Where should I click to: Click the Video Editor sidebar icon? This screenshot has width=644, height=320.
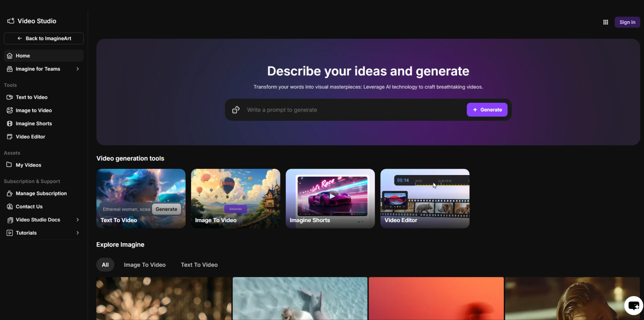pyautogui.click(x=10, y=137)
